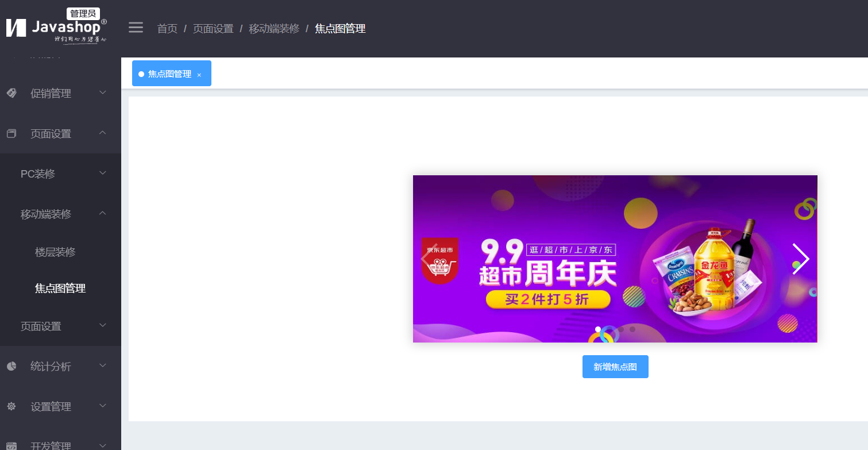
Task: Expand the 统计分析 menu chevron
Action: tap(103, 365)
